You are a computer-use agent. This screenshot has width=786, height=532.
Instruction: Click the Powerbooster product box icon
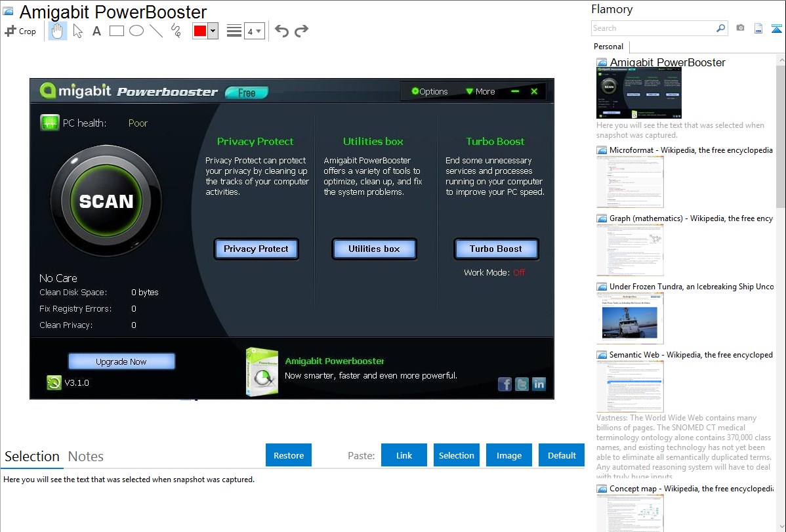click(262, 372)
